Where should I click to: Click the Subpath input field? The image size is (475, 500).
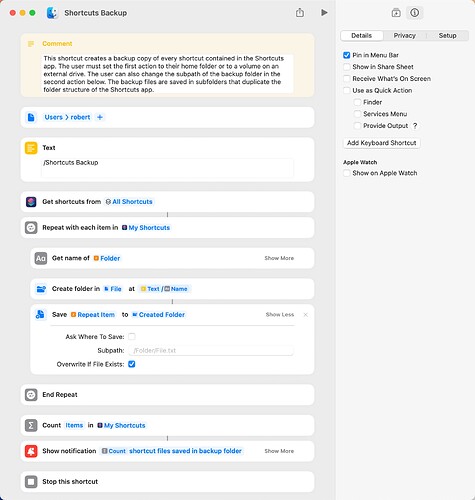[211, 350]
